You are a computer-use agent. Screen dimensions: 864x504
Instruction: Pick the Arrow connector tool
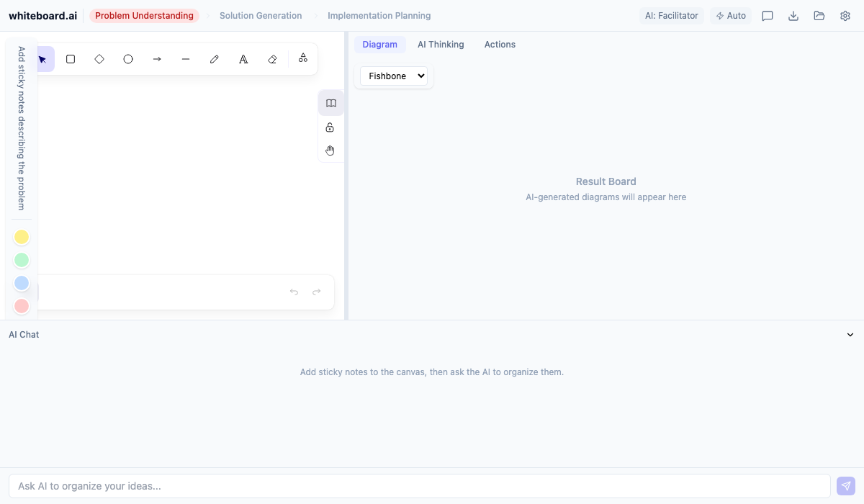(x=157, y=58)
